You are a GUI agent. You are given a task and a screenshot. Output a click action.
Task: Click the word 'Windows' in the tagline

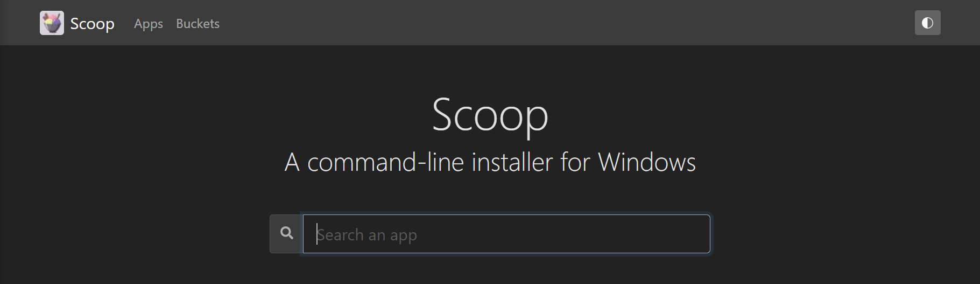(x=647, y=162)
